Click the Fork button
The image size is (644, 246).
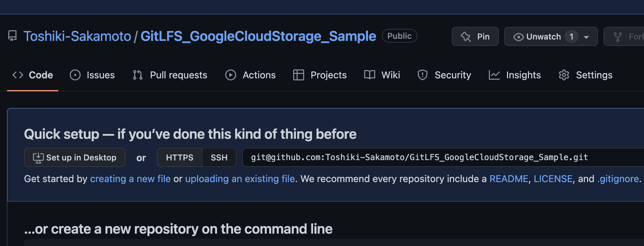coord(625,36)
